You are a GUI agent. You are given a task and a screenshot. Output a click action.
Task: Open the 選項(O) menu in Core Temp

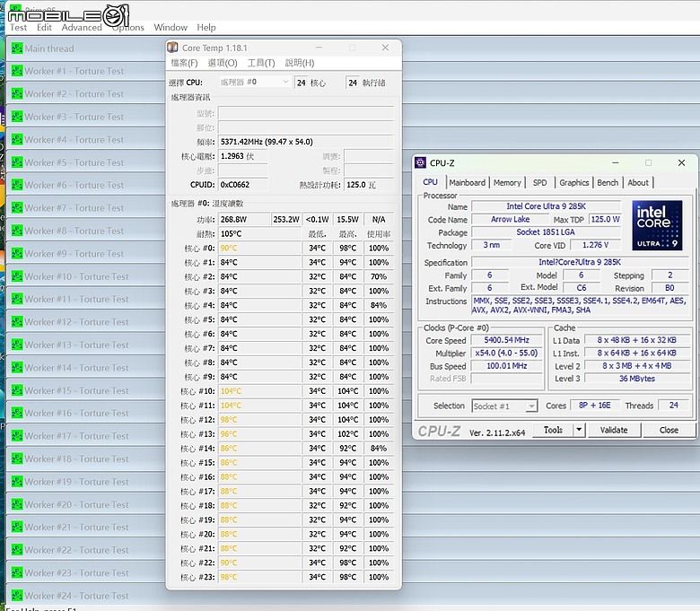(x=223, y=63)
